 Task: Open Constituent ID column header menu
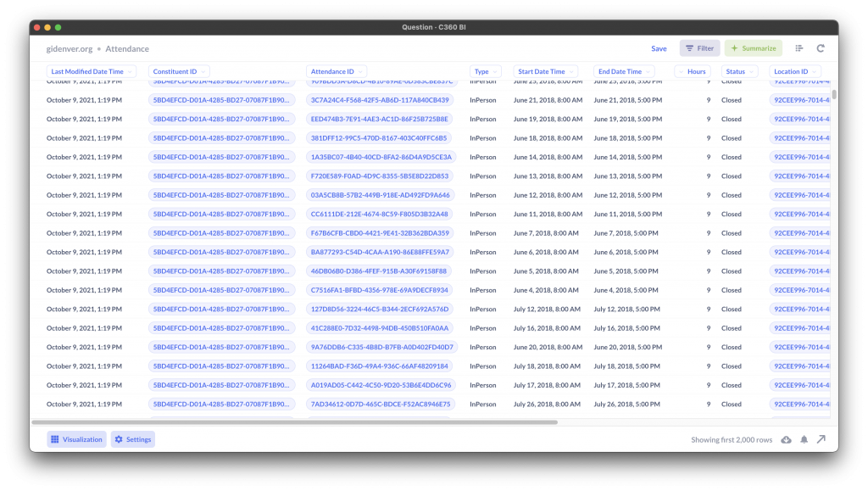coord(179,71)
